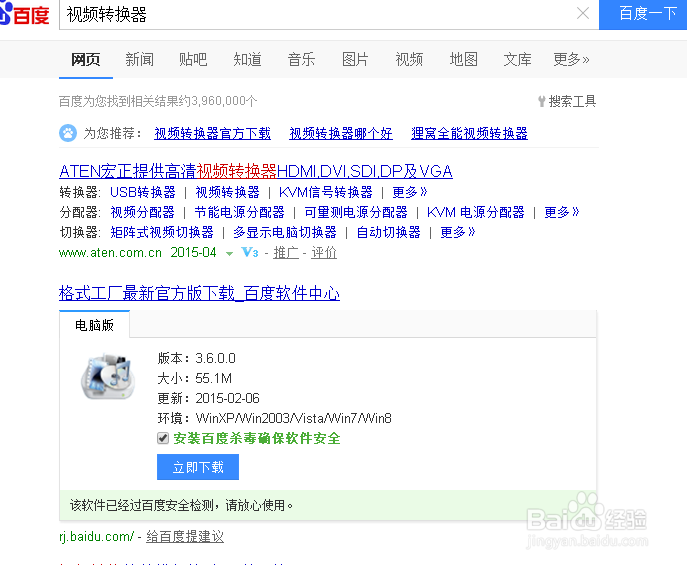Click the 视频分配器 link
687x565 pixels.
(142, 212)
